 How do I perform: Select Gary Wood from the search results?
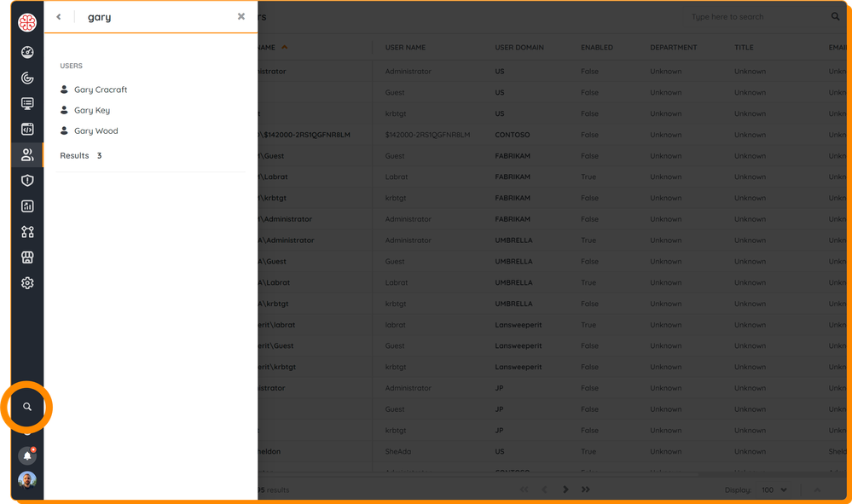[96, 131]
